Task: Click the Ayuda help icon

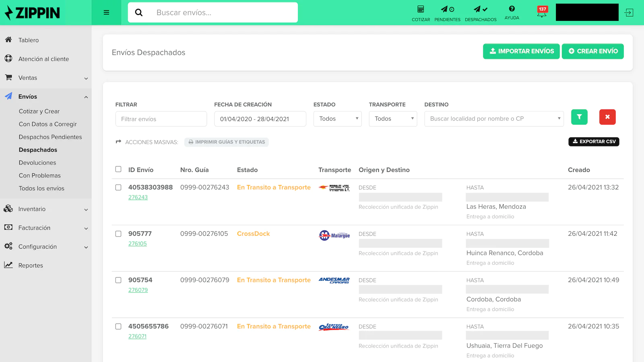Action: click(x=512, y=9)
